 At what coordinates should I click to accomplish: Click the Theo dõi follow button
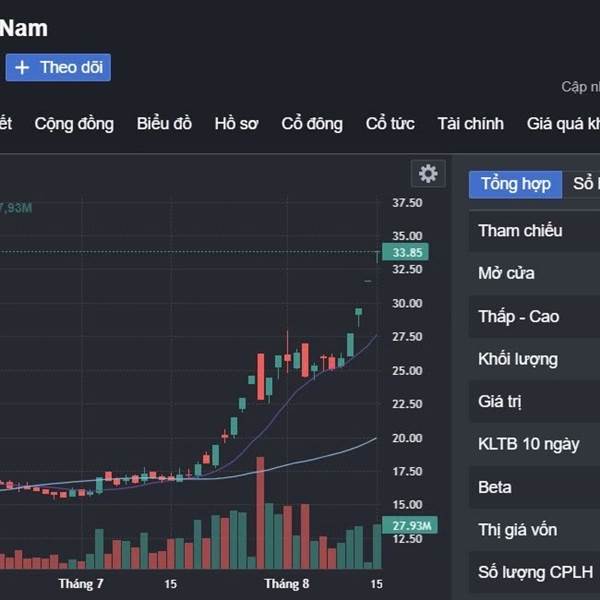58,68
